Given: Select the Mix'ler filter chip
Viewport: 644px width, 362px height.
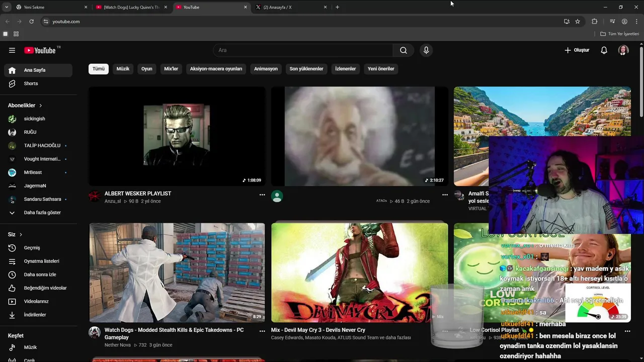Looking at the screenshot, I should (x=171, y=69).
